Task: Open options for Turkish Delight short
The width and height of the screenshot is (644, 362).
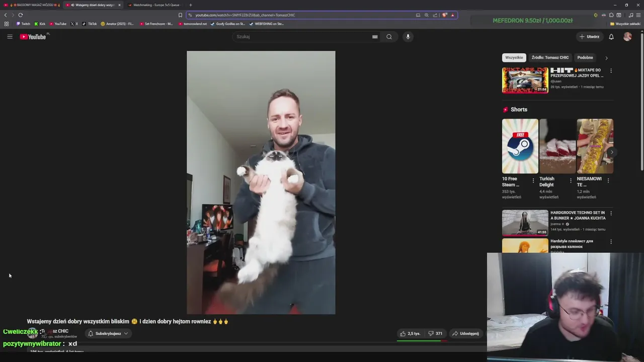Action: click(571, 180)
